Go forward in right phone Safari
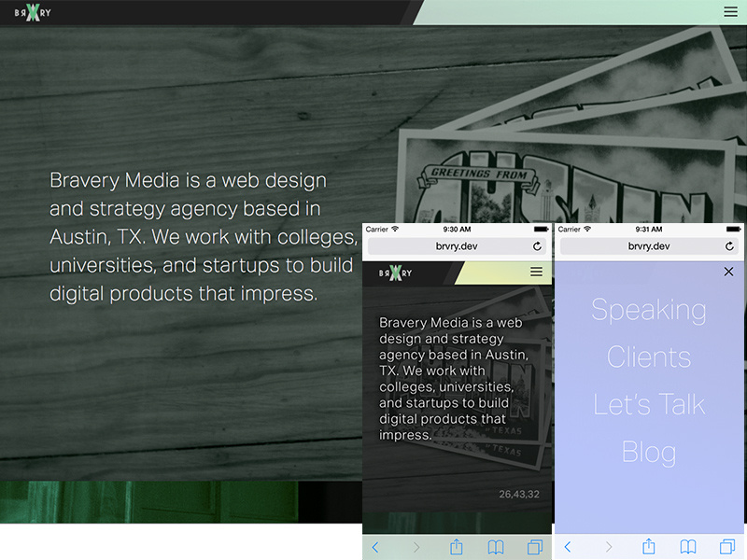The height and width of the screenshot is (560, 747). coord(609,547)
